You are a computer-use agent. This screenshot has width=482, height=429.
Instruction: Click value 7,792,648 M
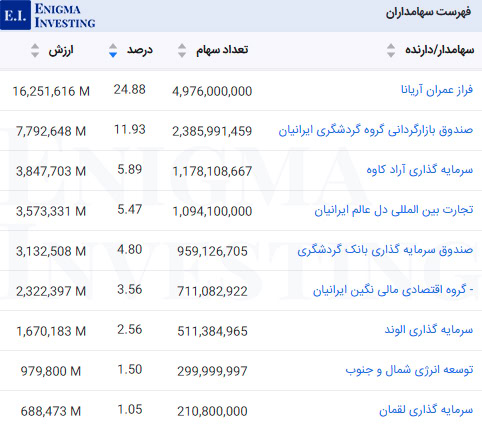51,131
